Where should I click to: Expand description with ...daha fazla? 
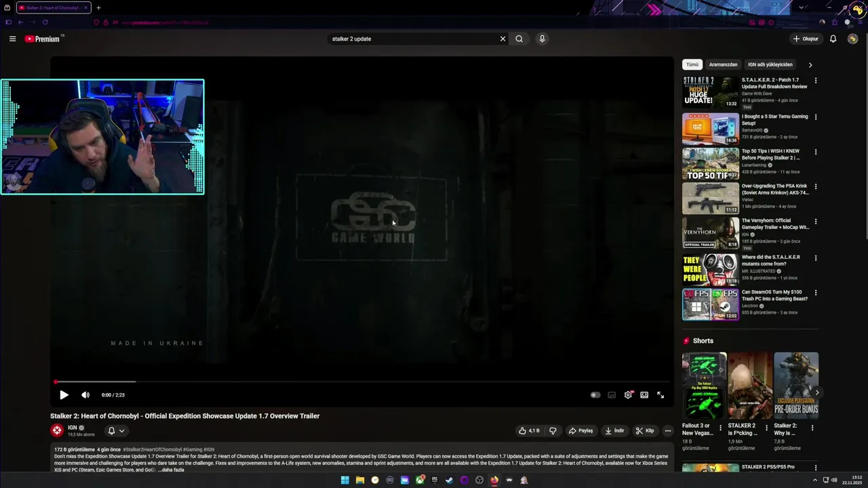[x=172, y=470]
